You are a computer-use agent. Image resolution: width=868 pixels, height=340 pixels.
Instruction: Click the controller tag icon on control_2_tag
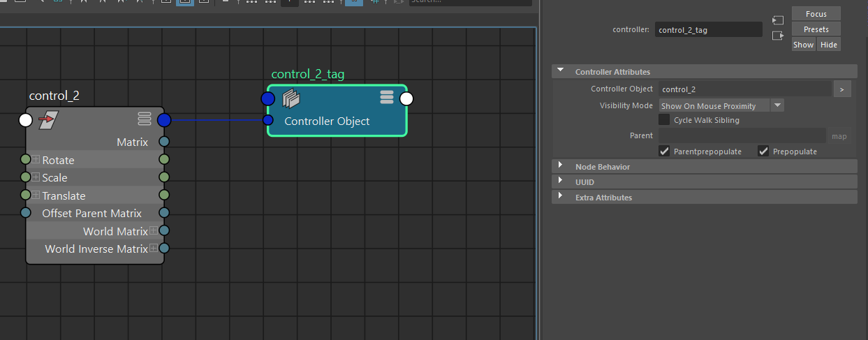click(x=291, y=99)
